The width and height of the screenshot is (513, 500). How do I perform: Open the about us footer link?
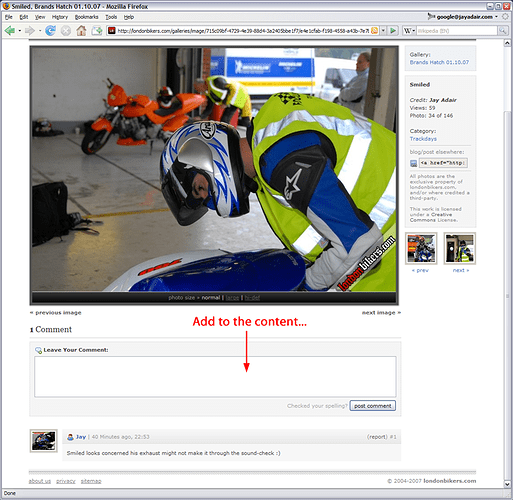[x=40, y=481]
